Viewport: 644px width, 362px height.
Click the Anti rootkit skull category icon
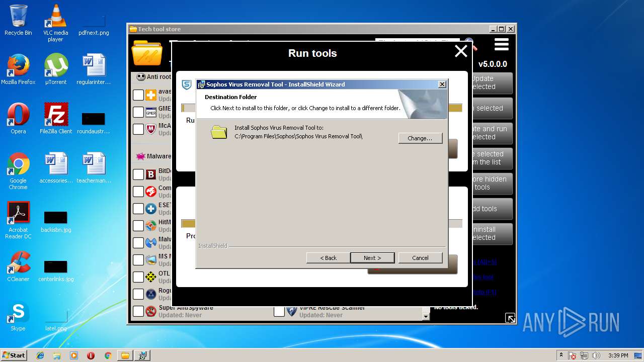click(x=141, y=77)
